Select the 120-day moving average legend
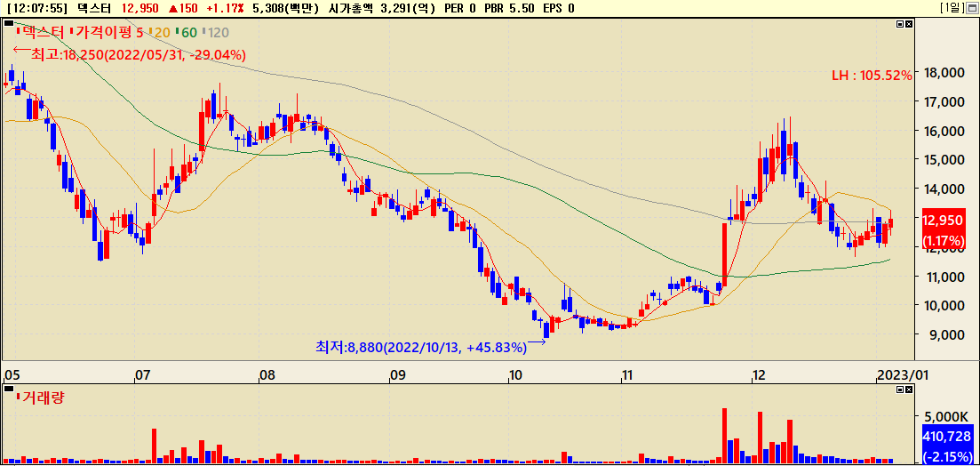 point(216,32)
